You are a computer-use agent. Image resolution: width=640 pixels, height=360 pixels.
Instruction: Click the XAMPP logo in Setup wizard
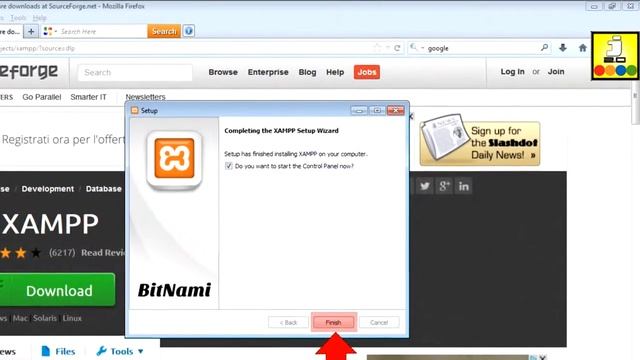click(174, 159)
